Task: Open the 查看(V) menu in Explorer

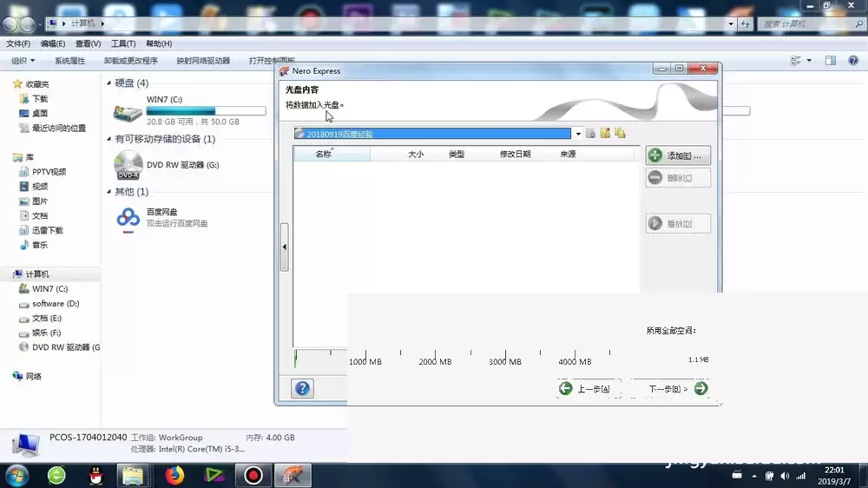Action: pyautogui.click(x=88, y=43)
